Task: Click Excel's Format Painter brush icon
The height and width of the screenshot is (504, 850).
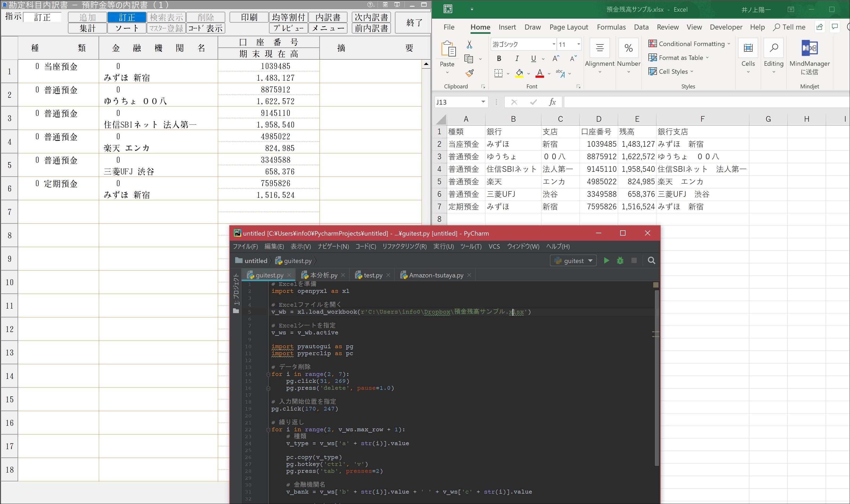Action: 470,73
